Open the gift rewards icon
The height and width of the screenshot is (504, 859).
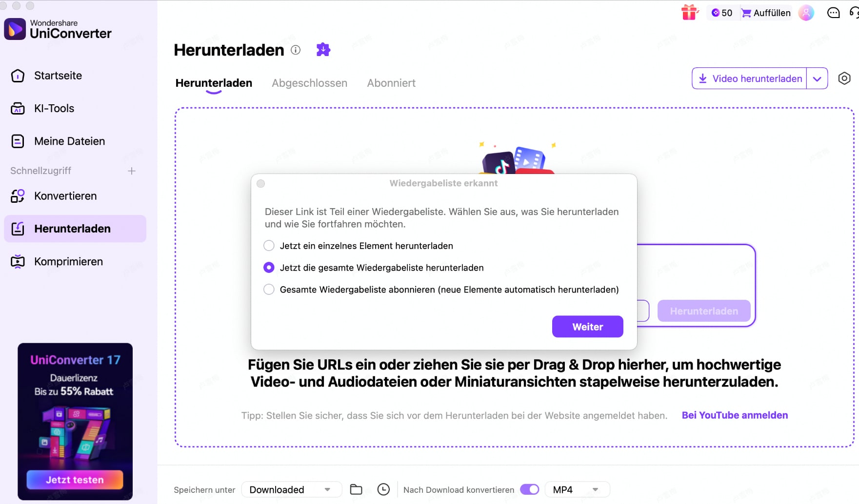[x=689, y=13]
